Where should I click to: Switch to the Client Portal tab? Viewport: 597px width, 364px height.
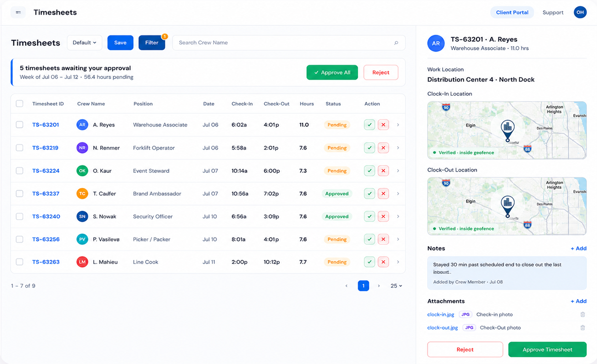point(512,12)
